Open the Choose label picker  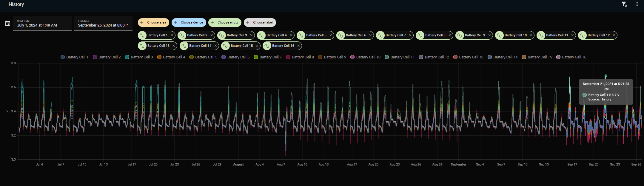click(x=260, y=22)
